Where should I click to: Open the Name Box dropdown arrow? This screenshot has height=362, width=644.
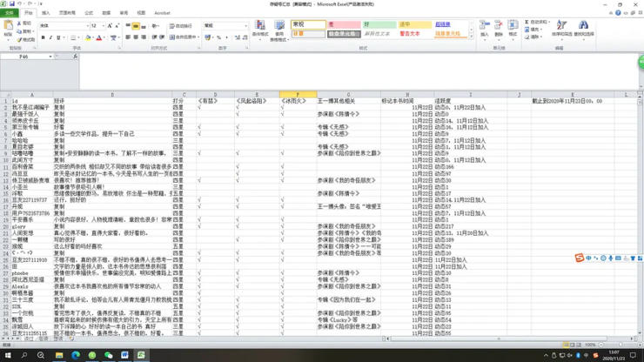point(50,57)
